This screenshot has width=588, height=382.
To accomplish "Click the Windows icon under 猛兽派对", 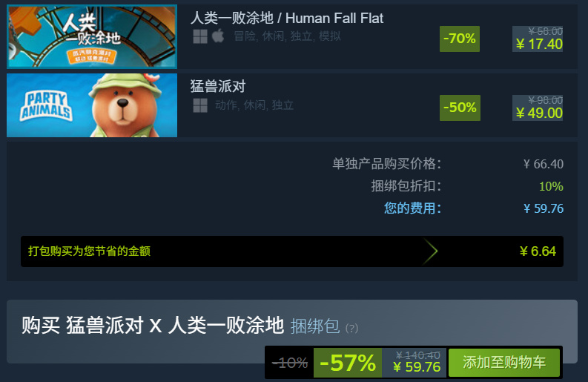I will point(200,105).
